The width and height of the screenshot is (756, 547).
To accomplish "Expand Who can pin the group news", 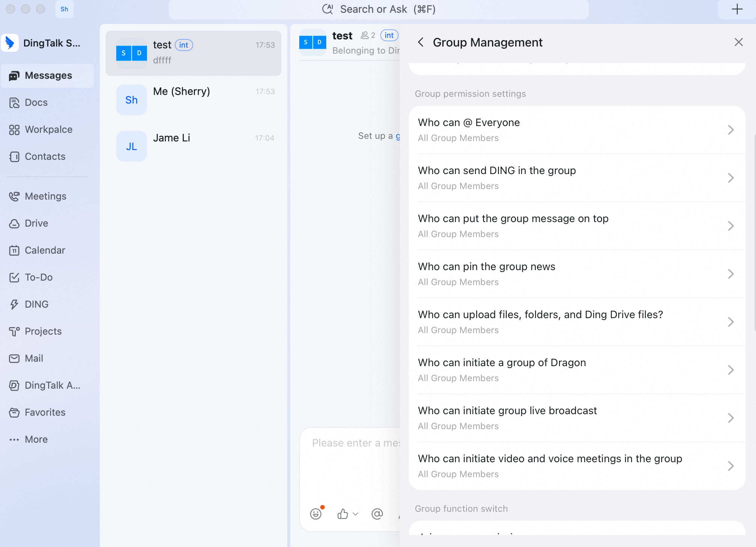I will (577, 274).
